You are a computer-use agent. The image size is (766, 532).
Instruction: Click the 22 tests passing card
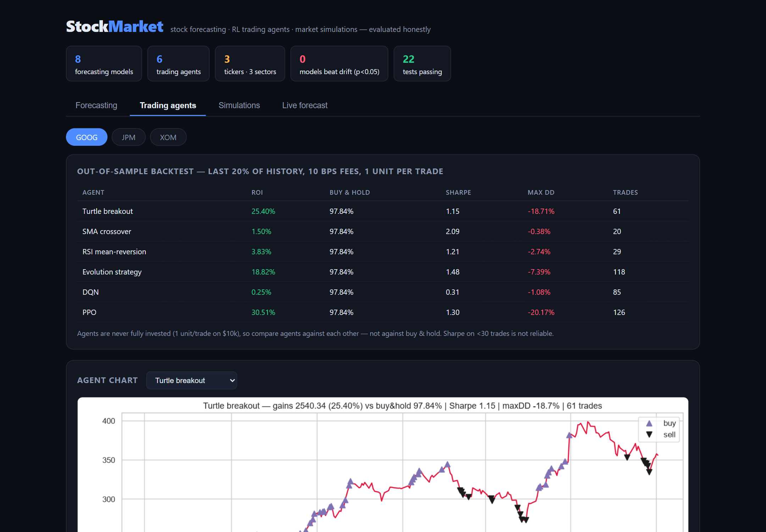coord(422,64)
